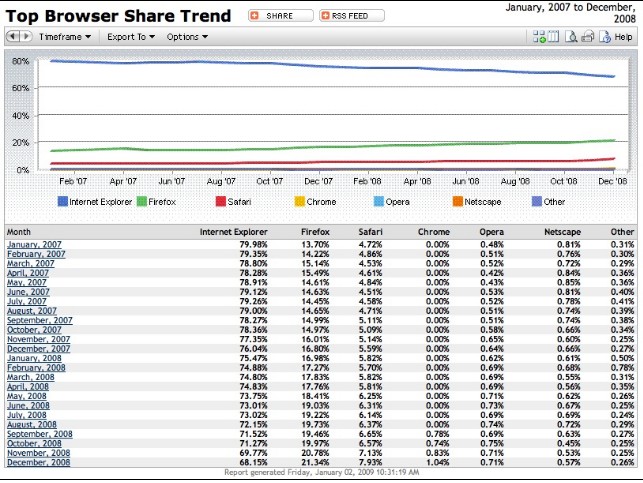This screenshot has height=483, width=643.
Task: Click the 7.93% Safari value
Action: tap(370, 462)
